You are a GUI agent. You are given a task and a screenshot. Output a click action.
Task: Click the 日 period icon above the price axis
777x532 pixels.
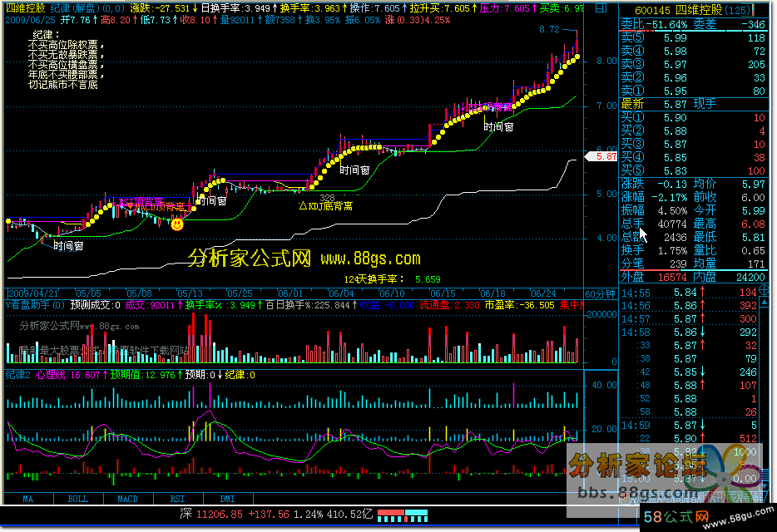point(601,8)
